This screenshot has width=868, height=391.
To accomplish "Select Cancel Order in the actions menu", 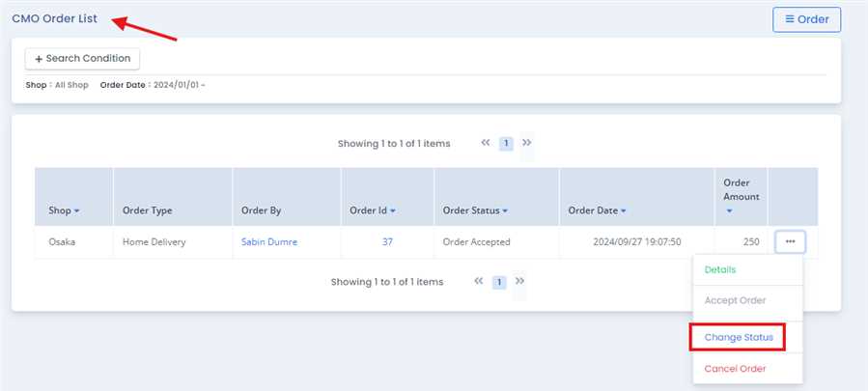I will point(735,369).
